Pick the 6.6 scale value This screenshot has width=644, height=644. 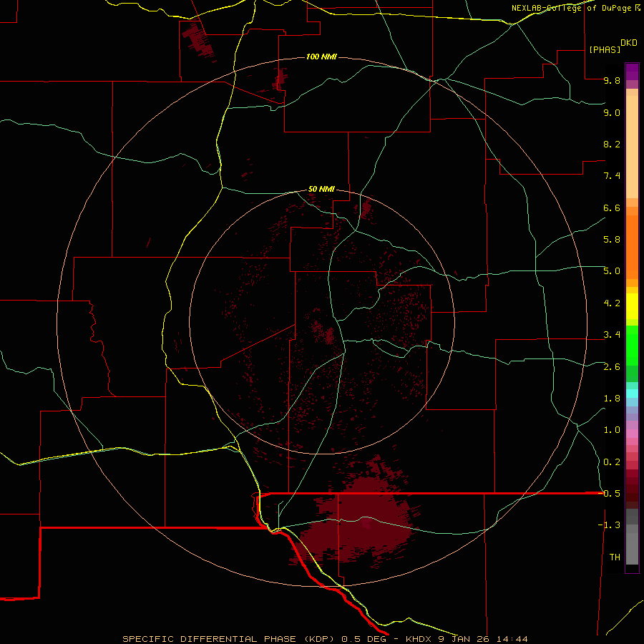coord(612,208)
